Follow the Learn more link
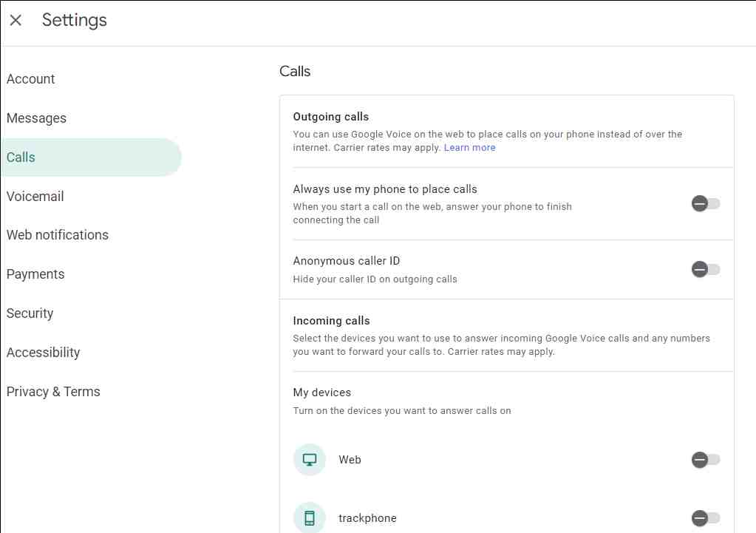Screen dimensions: 756x533 pos(469,148)
